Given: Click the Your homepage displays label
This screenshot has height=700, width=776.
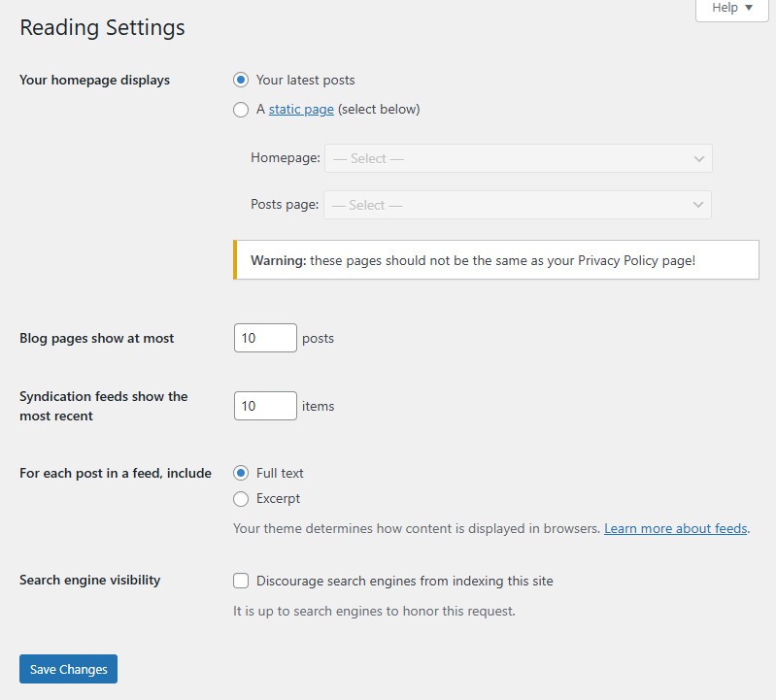Looking at the screenshot, I should click(94, 80).
